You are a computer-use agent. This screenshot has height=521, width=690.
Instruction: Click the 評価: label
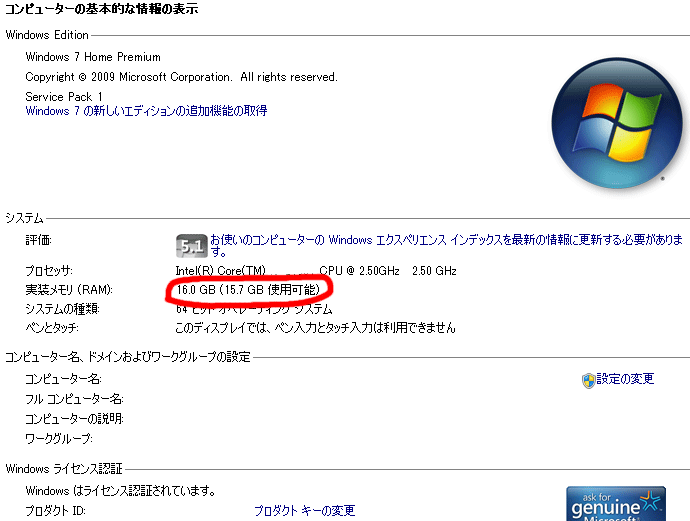point(38,240)
